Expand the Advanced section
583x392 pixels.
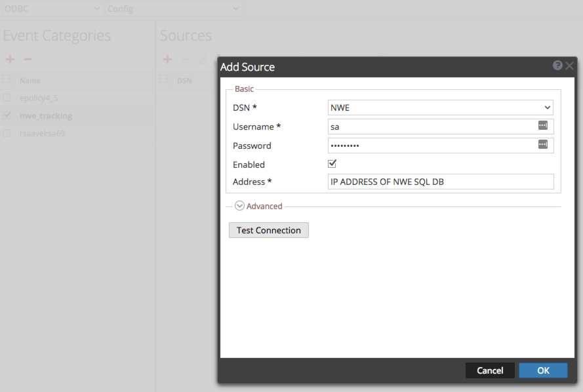(x=240, y=206)
